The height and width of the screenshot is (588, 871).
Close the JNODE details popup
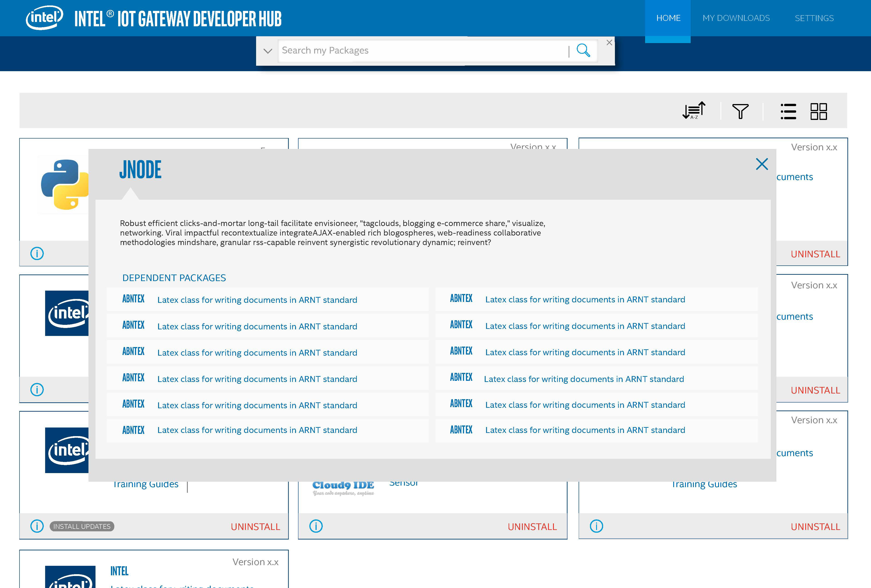click(x=762, y=164)
